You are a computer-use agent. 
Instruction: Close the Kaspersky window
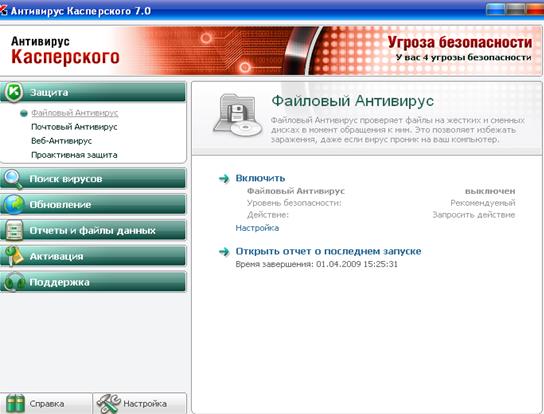click(x=535, y=10)
